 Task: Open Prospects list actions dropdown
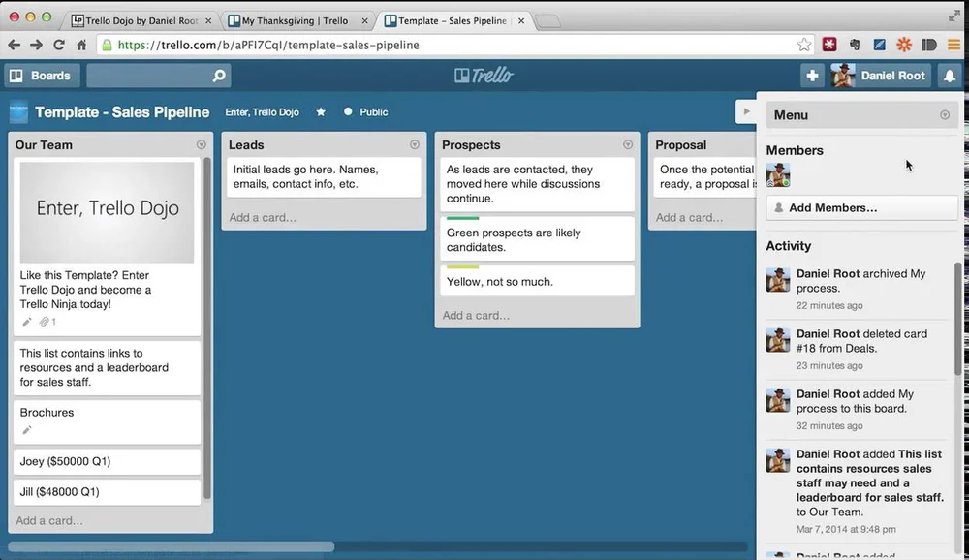coord(627,144)
